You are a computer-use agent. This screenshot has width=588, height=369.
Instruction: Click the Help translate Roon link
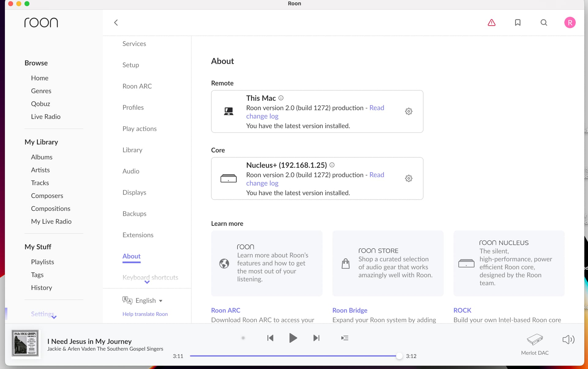pyautogui.click(x=145, y=314)
